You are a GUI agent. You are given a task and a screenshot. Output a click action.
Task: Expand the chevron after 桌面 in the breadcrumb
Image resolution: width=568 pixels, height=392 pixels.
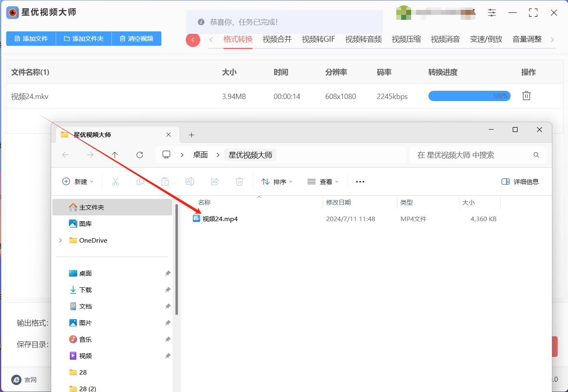pyautogui.click(x=218, y=155)
